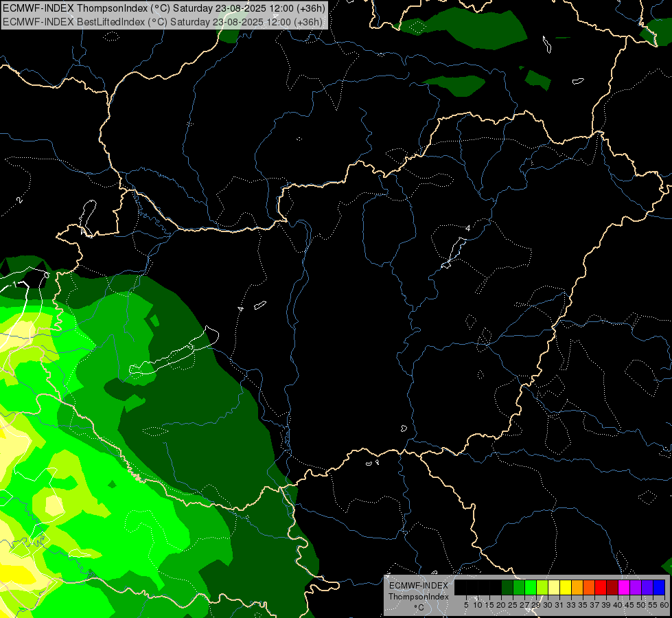Click the contour label 2 at left edge
Image resolution: width=672 pixels, height=618 pixels.
point(19,200)
